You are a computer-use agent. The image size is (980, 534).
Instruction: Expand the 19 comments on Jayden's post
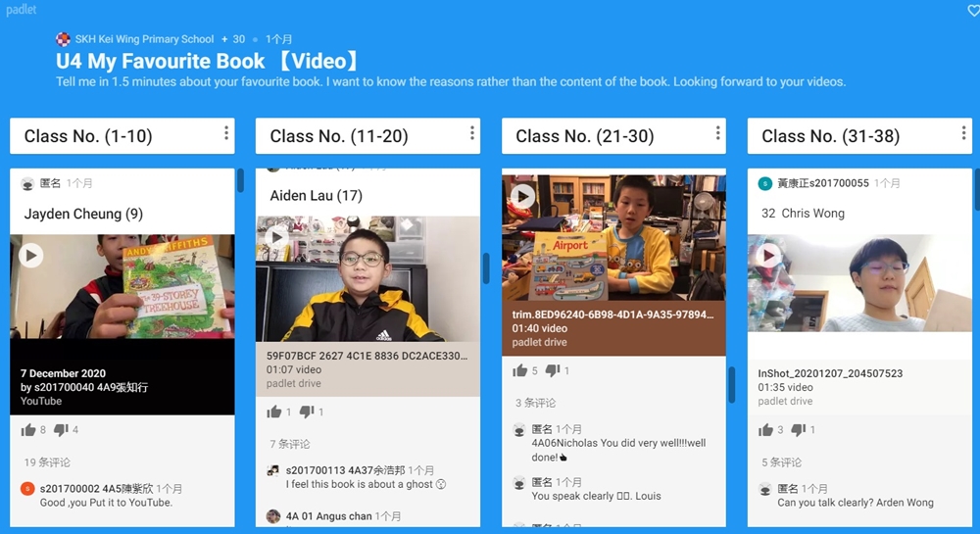click(47, 462)
